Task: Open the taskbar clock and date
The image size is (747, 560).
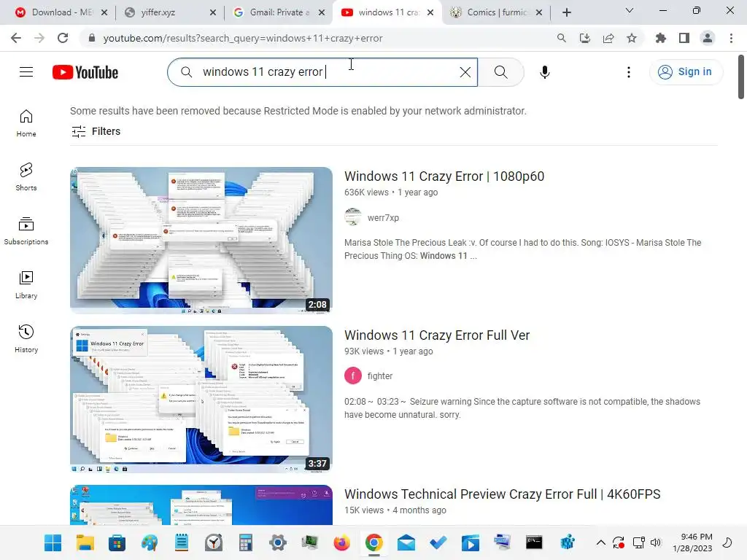Action: click(x=692, y=542)
